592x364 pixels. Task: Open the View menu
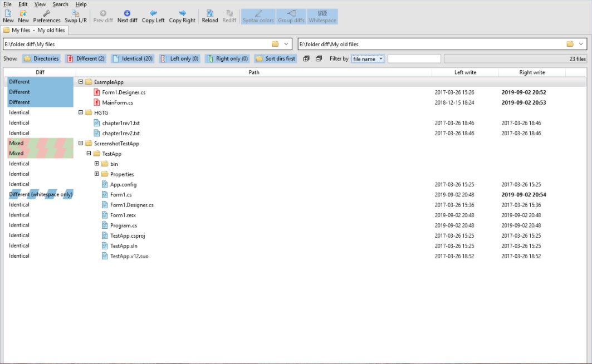click(x=40, y=4)
